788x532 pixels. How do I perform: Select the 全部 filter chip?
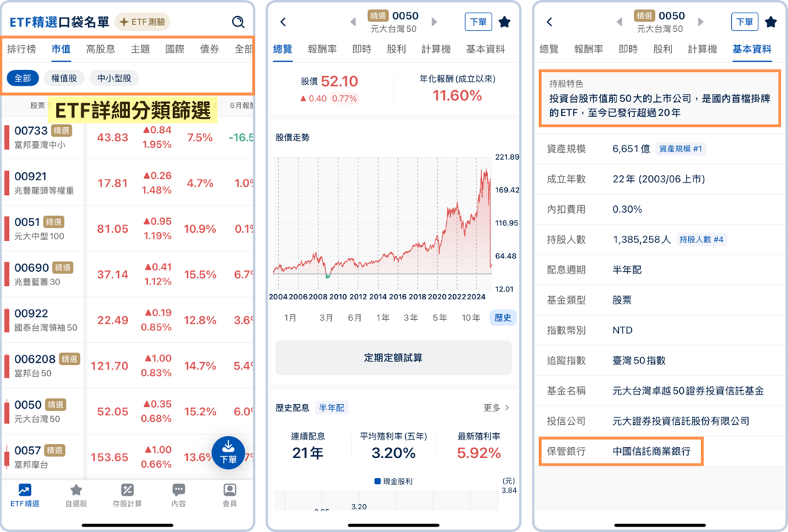click(23, 78)
